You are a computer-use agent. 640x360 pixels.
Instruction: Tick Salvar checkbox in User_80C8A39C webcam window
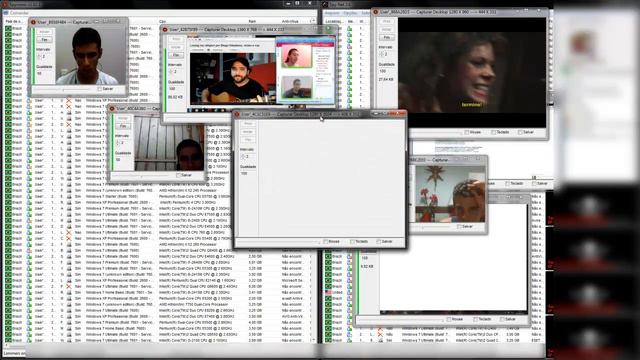click(x=178, y=175)
